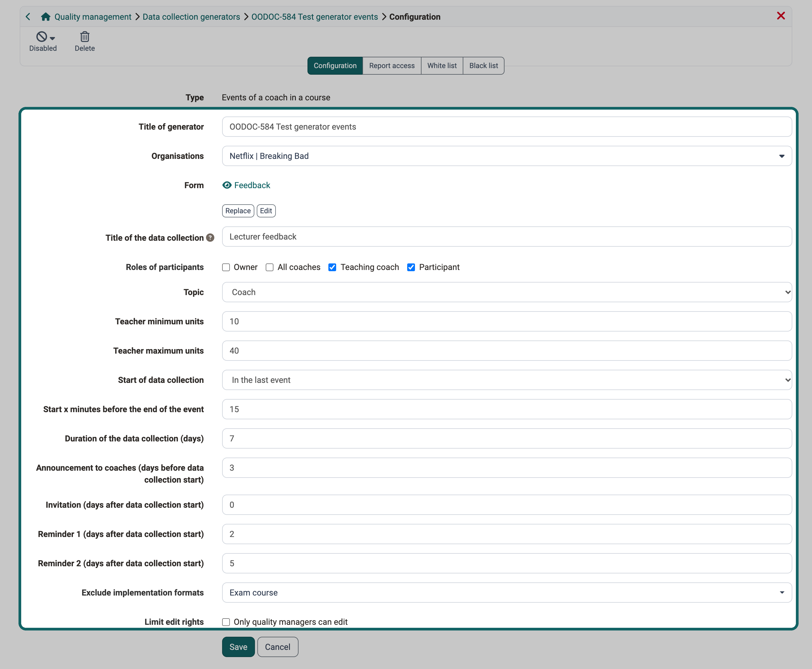
Task: Click Announcement to coaches days field
Action: pos(507,468)
